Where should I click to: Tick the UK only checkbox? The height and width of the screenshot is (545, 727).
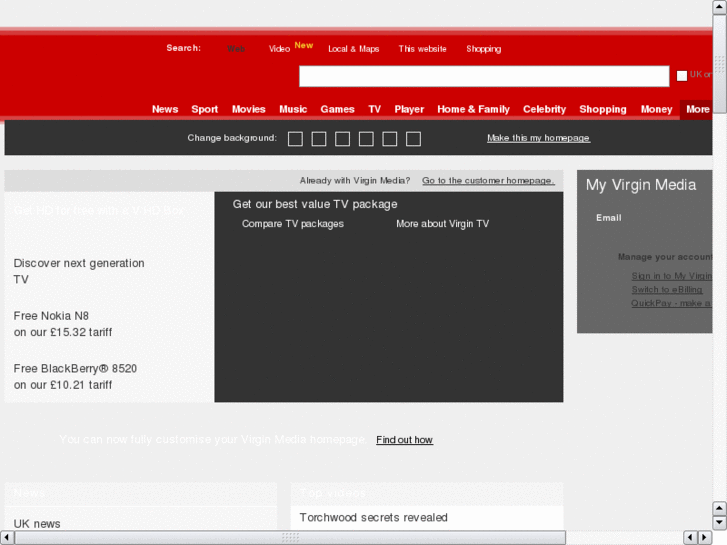point(682,76)
